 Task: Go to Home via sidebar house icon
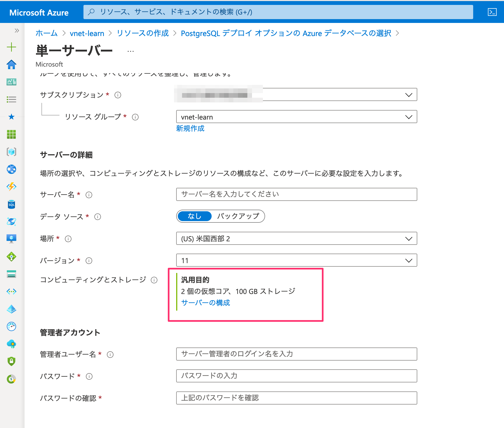coord(11,65)
